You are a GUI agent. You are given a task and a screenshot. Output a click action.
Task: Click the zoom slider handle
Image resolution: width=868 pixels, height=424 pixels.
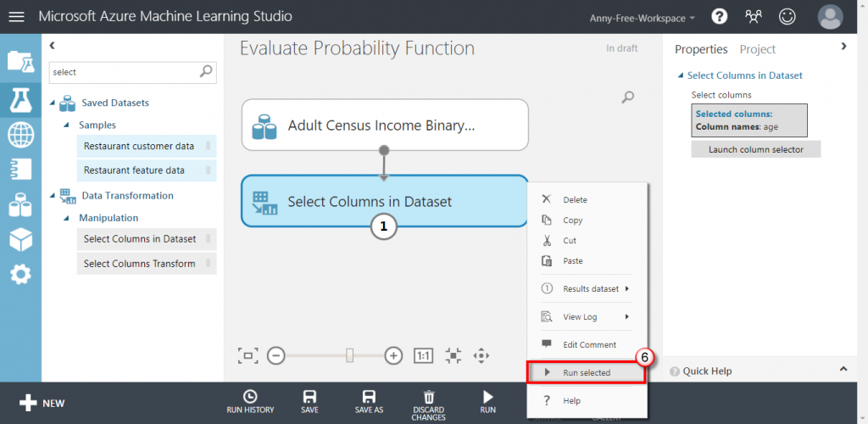pos(349,355)
